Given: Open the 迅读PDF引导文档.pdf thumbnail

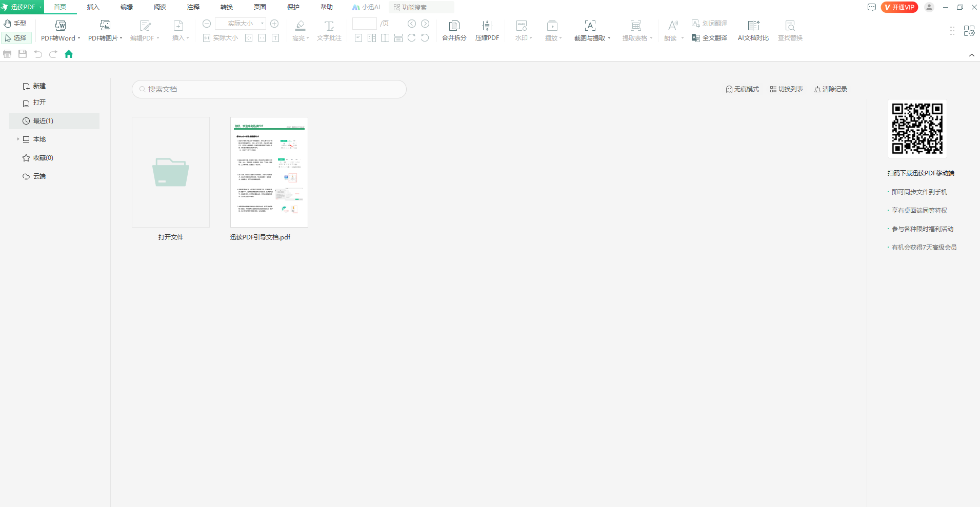Looking at the screenshot, I should coord(269,172).
